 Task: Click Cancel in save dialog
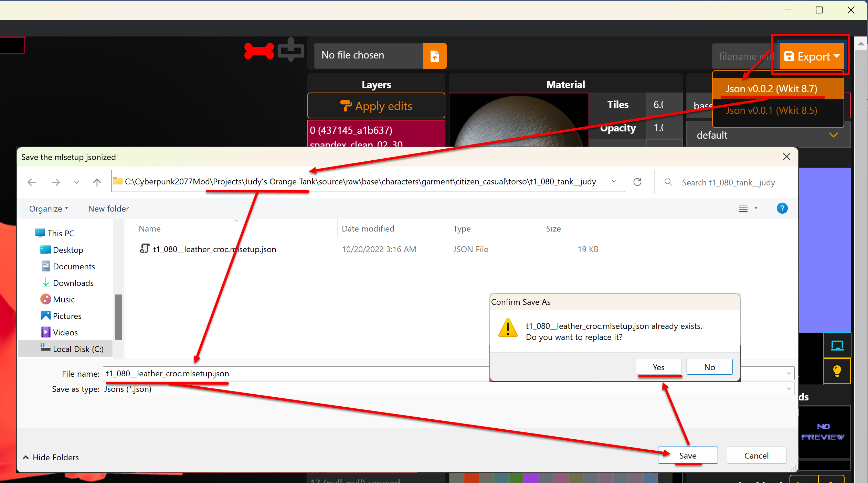point(756,455)
